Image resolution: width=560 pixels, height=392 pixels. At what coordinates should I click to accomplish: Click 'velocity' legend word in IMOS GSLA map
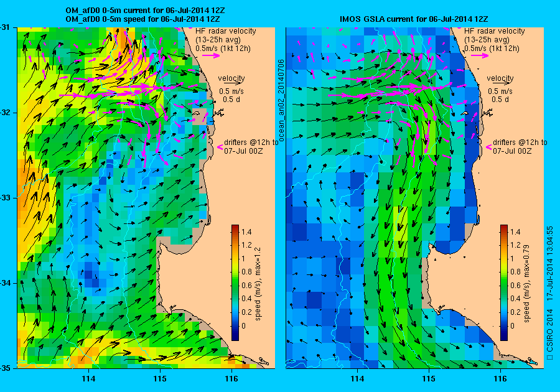coord(500,78)
